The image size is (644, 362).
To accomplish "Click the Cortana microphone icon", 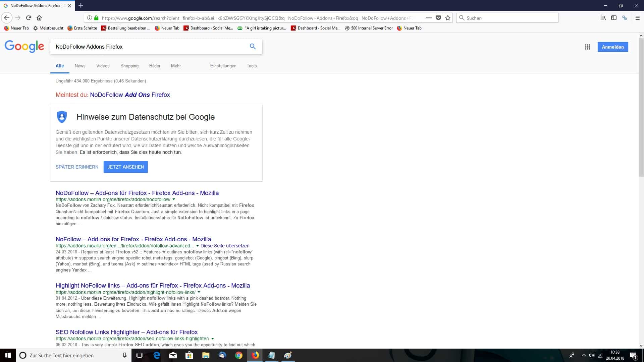I will [x=124, y=355].
